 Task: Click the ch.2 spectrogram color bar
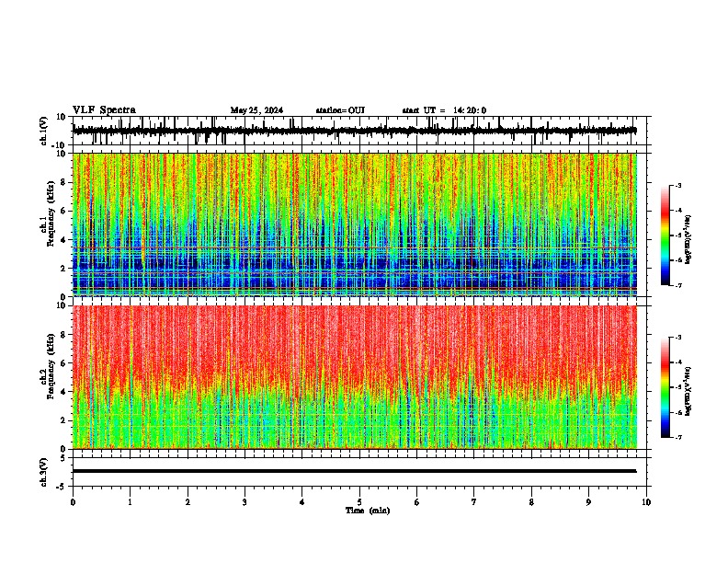[x=665, y=387]
